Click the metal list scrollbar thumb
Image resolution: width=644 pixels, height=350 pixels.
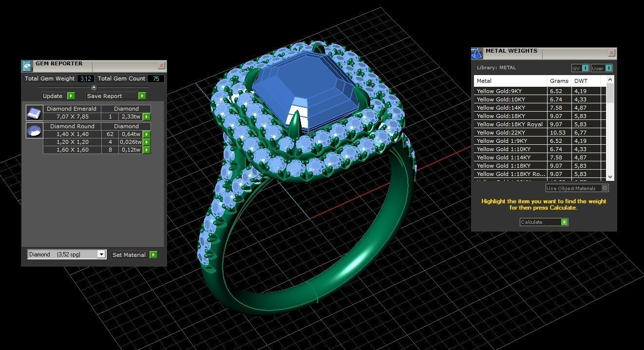(x=610, y=93)
